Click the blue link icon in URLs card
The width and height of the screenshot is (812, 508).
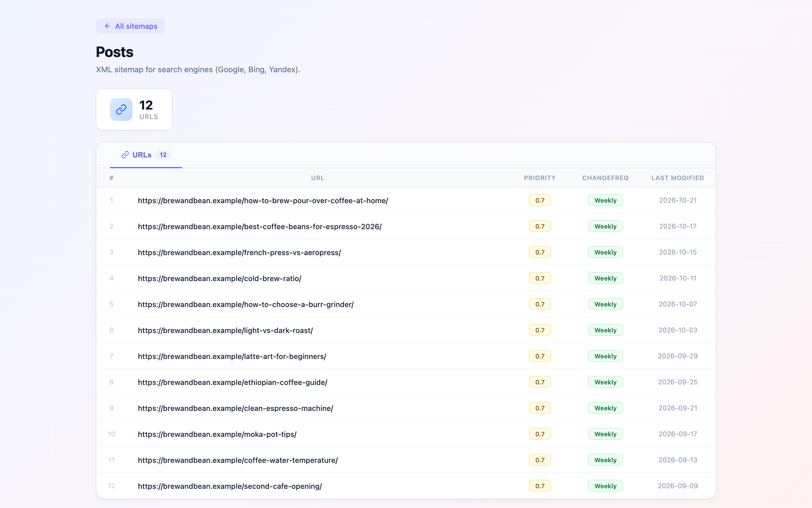tap(121, 110)
